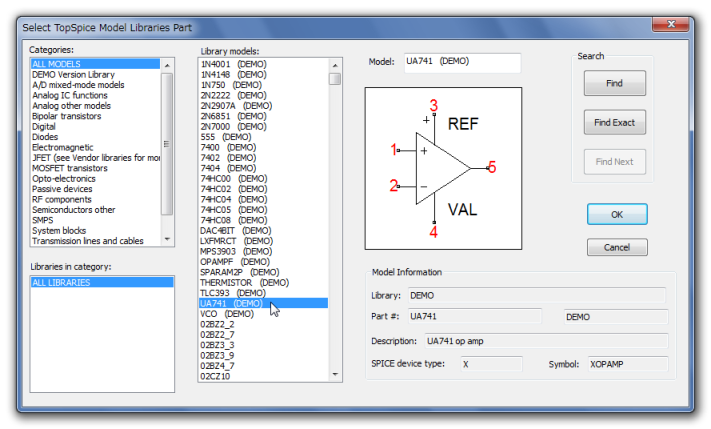Select Passive devices category
This screenshot has width=711, height=429.
(95, 189)
